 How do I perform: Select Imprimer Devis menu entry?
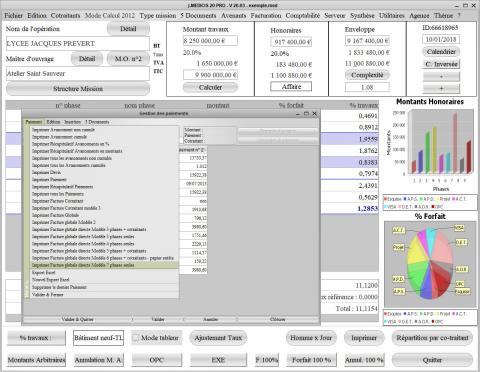tap(104, 172)
